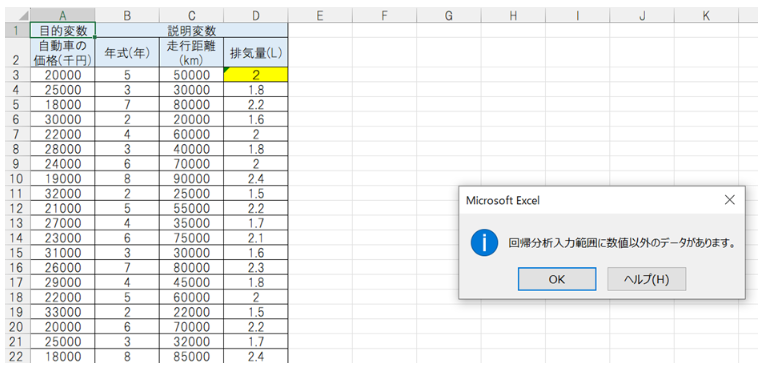
Task: Click cell with 35000 in row 13
Action: point(191,223)
